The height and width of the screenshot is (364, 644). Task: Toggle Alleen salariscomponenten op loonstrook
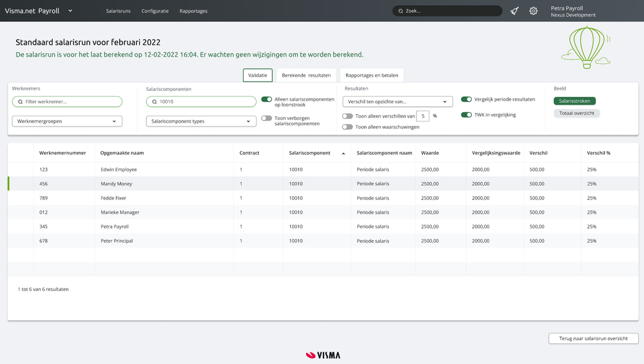(266, 99)
